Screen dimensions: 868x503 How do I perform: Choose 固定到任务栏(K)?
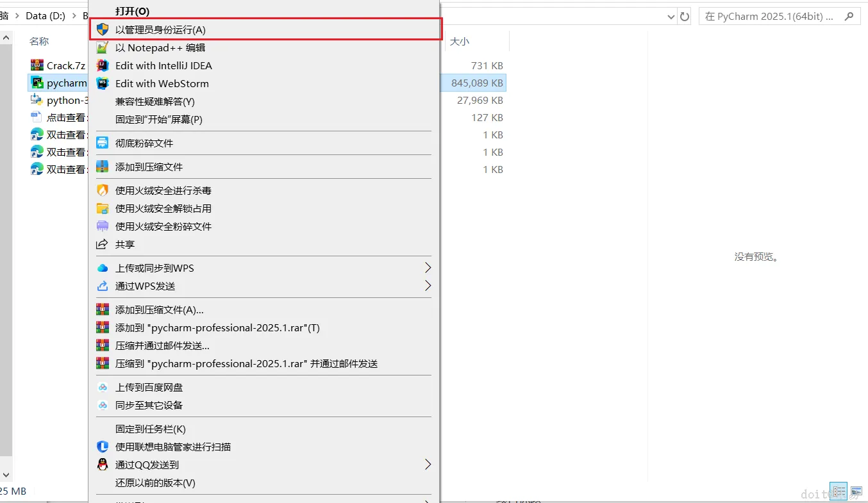click(264, 429)
